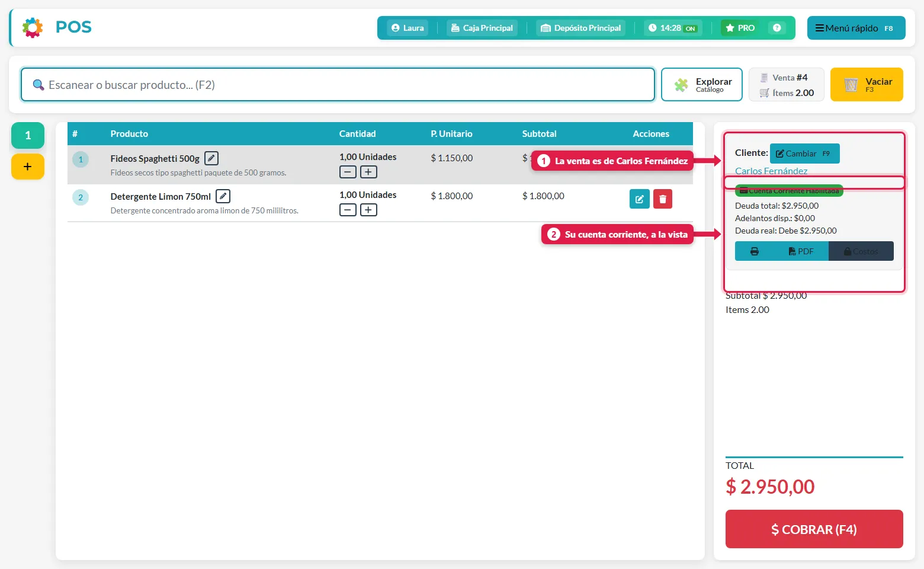Viewport: 924px width, 569px height.
Task: Open Explorar Catálogo
Action: (702, 85)
